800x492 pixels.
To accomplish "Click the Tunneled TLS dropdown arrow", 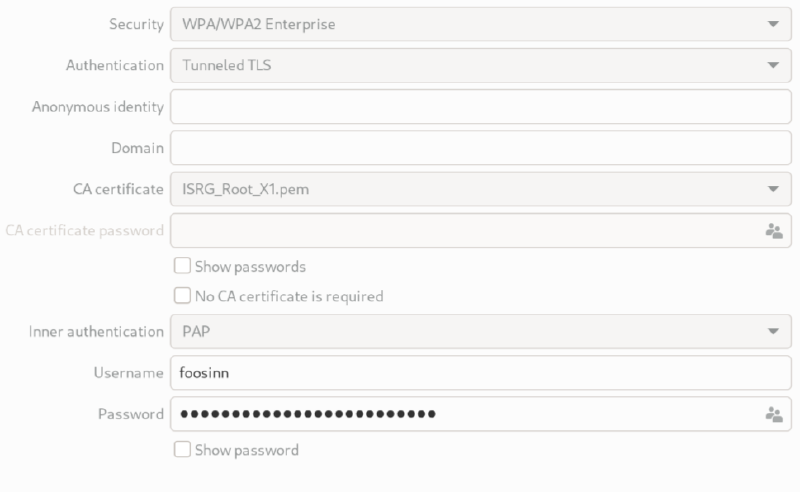I will point(773,65).
